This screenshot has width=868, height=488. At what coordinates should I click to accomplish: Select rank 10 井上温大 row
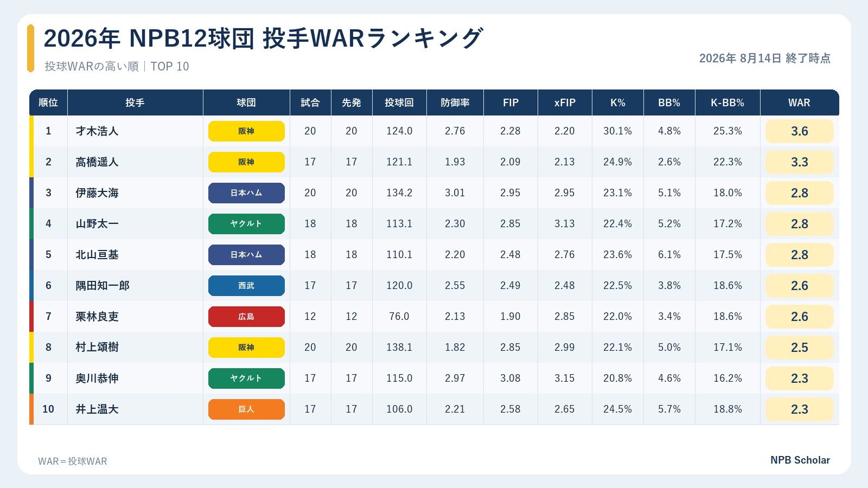tap(434, 409)
